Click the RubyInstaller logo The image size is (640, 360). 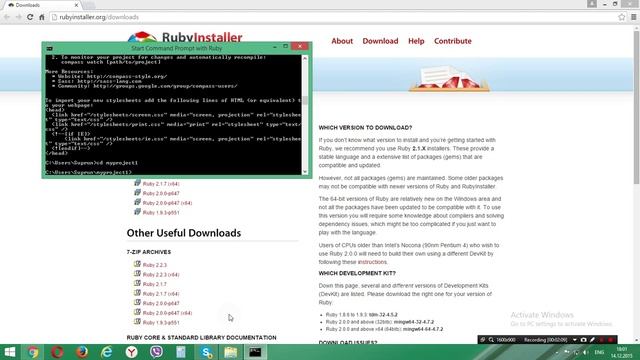(185, 37)
